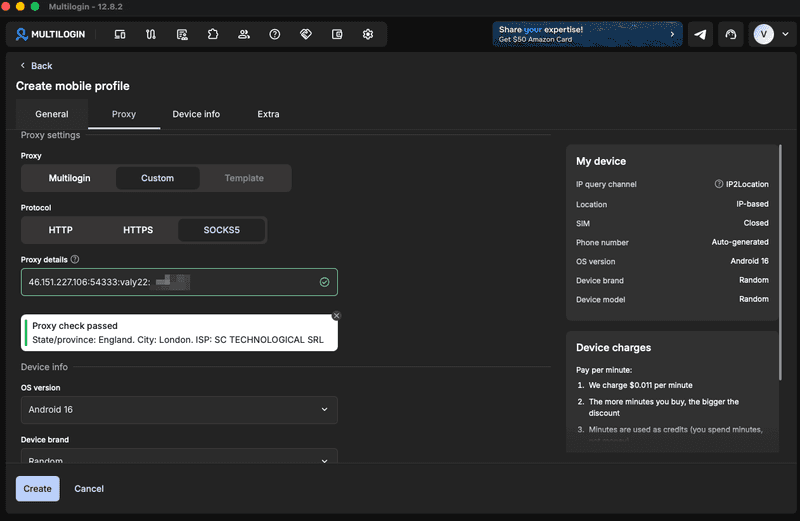The image size is (800, 521).
Task: Dismiss the Proxy check passed notification
Action: [336, 316]
